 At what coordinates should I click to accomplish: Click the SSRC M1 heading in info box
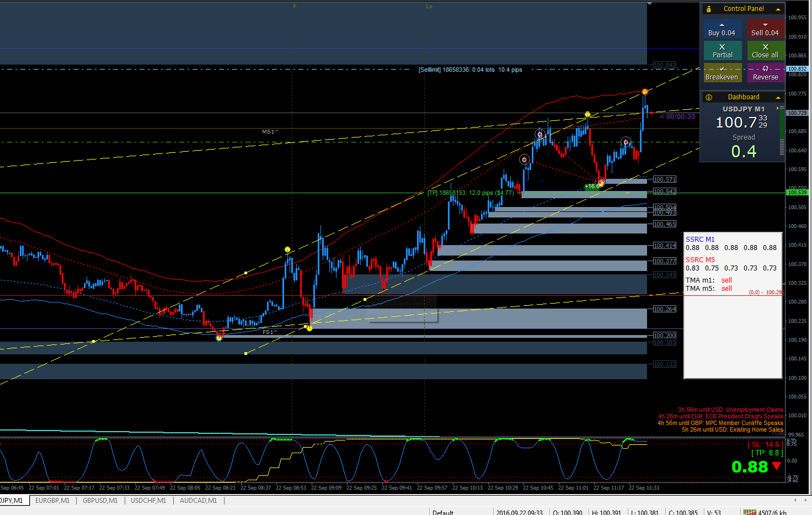click(700, 239)
